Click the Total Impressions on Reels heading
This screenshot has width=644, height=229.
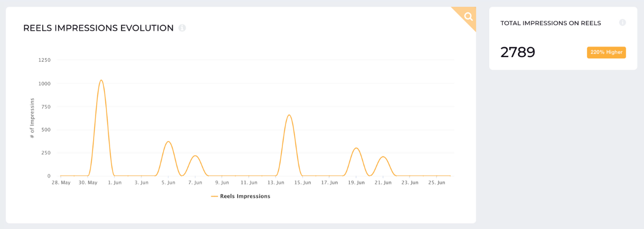pyautogui.click(x=551, y=23)
